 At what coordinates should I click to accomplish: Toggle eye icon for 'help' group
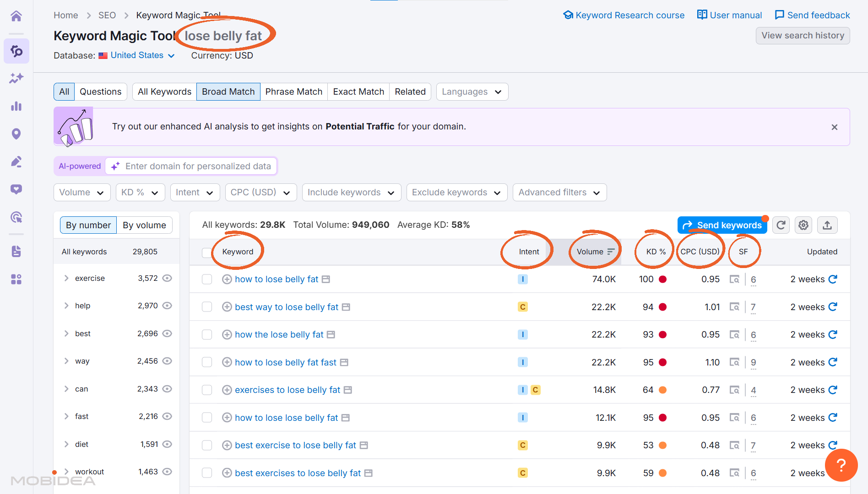pyautogui.click(x=168, y=306)
